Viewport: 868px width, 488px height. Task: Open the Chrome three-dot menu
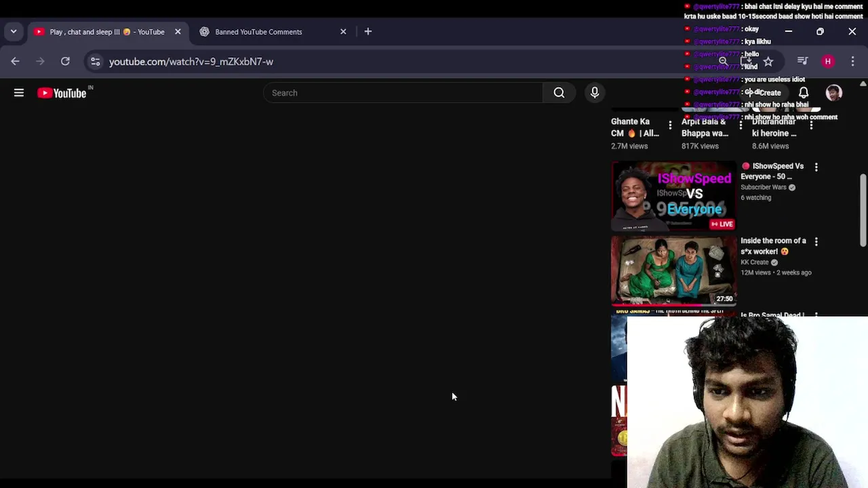tap(852, 62)
